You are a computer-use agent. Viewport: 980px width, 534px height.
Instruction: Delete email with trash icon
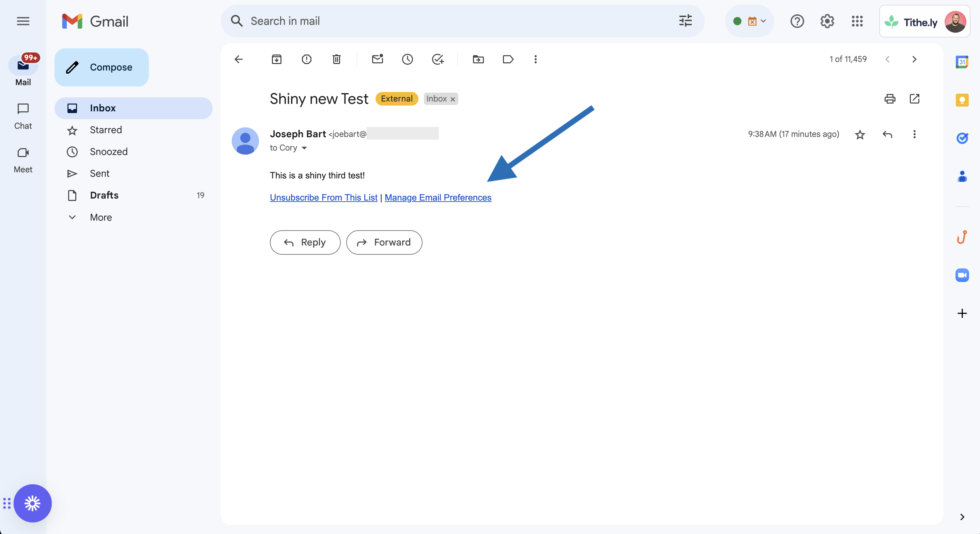tap(337, 59)
